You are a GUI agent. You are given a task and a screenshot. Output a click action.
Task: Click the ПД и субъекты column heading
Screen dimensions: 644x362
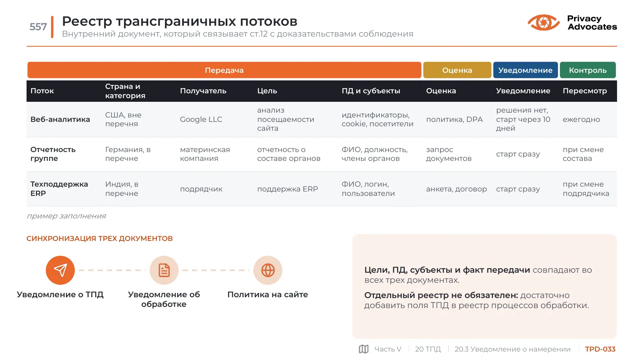pyautogui.click(x=371, y=91)
